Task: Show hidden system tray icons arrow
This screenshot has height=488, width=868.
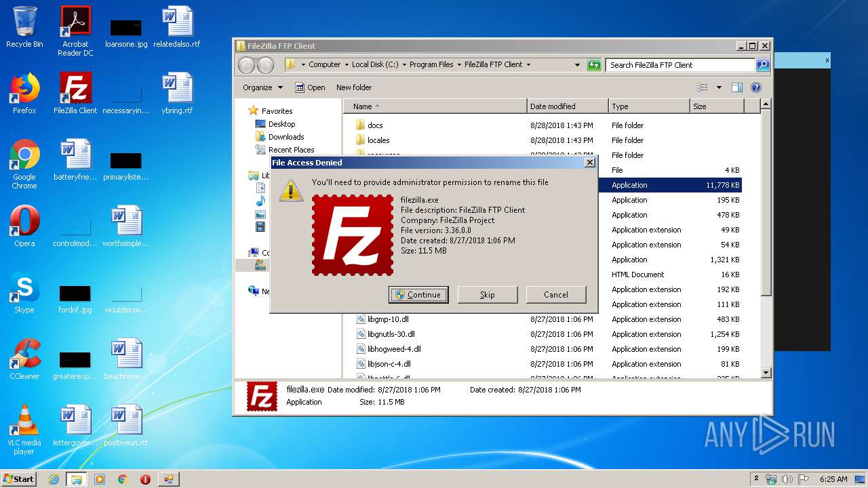Action: pyautogui.click(x=756, y=479)
